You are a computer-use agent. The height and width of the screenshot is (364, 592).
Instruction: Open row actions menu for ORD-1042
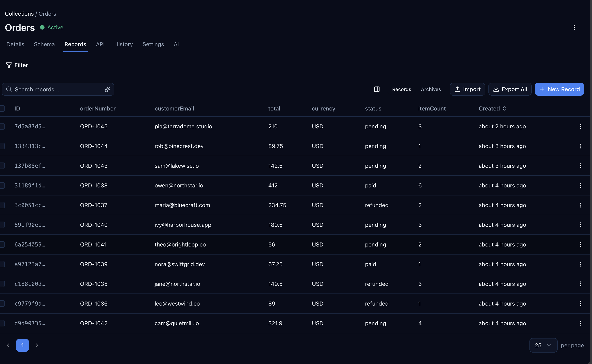tap(580, 323)
